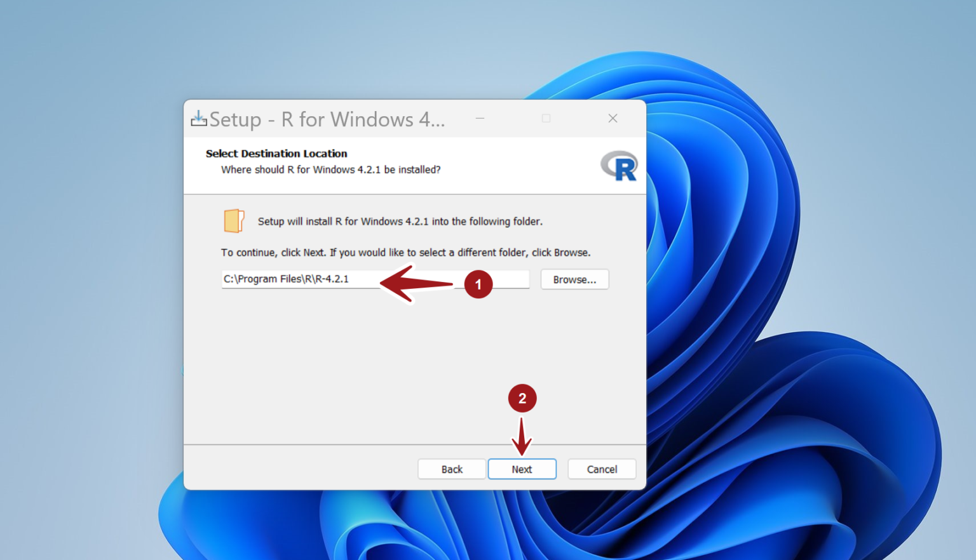Cancel the R for Windows setup
This screenshot has height=560, width=976.
coord(601,469)
